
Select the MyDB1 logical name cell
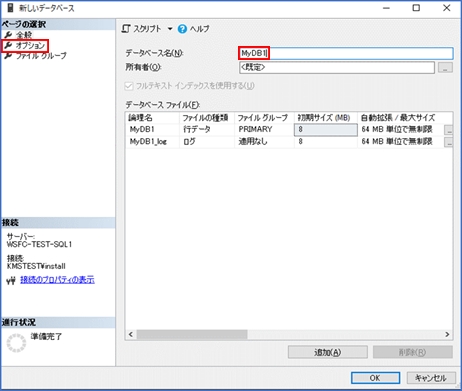[153, 129]
